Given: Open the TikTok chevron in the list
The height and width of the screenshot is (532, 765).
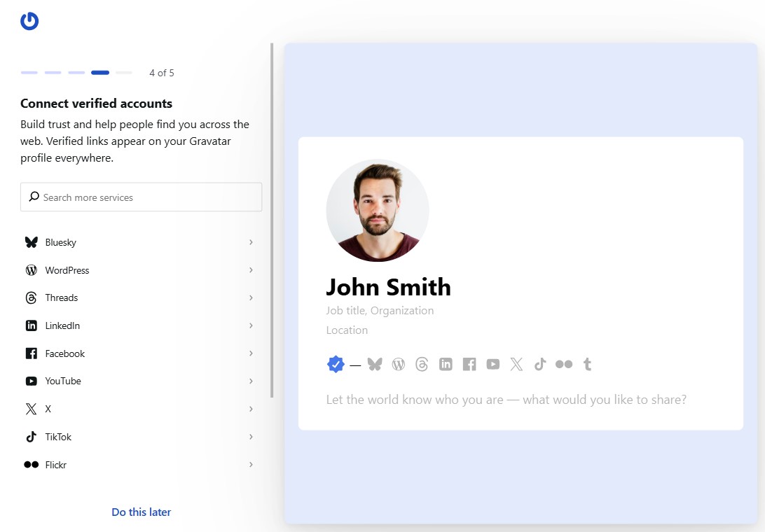Looking at the screenshot, I should tap(251, 437).
